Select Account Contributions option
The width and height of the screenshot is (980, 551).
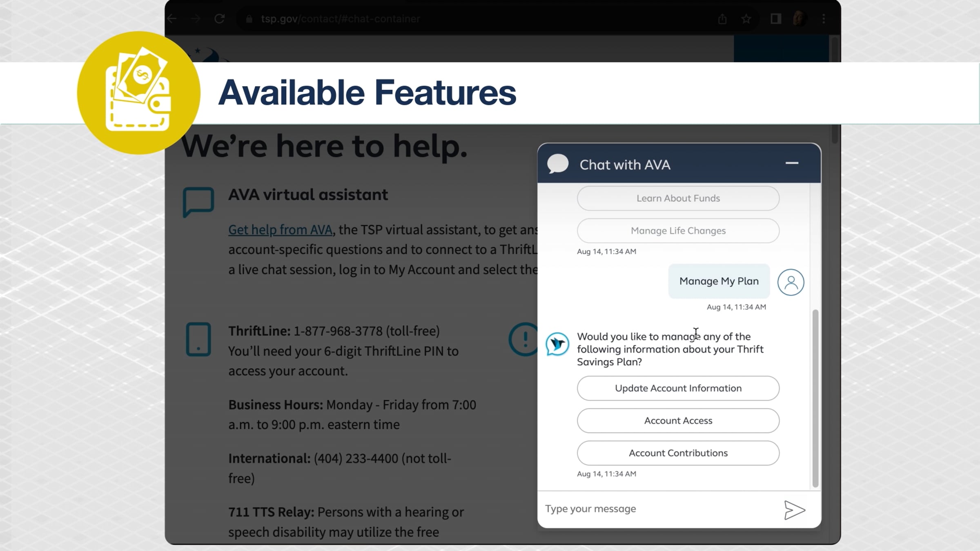click(678, 453)
